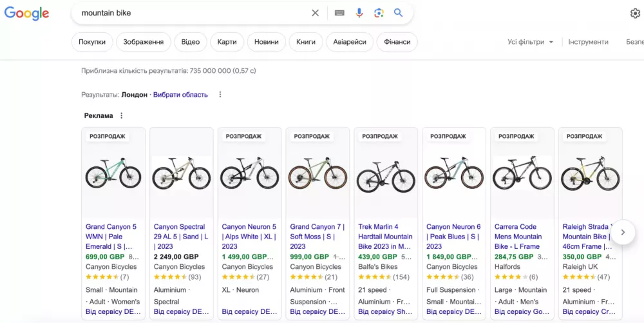The image size is (644, 323).
Task: Click Від сервісу link under Carrera Code
Action: coord(522,312)
